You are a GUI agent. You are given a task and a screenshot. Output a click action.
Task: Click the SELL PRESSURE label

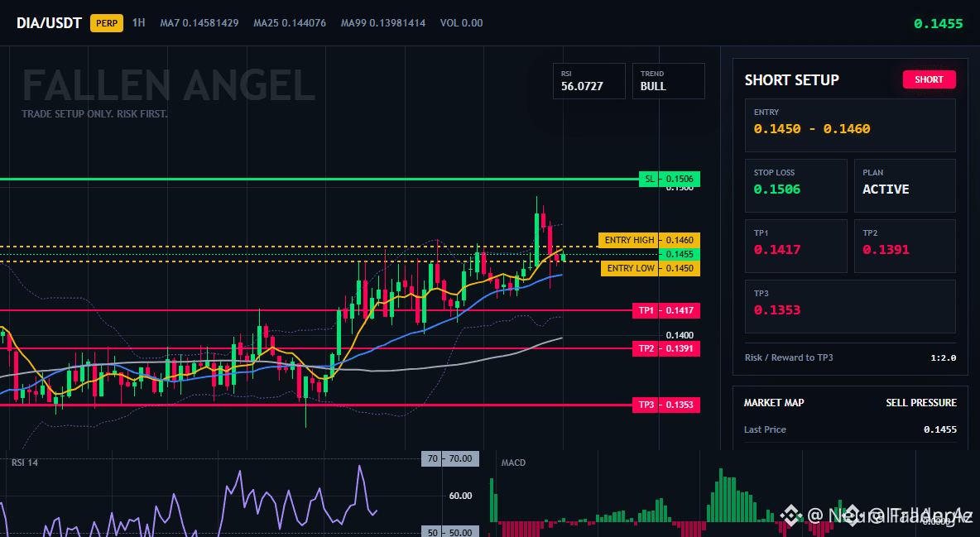pos(920,403)
